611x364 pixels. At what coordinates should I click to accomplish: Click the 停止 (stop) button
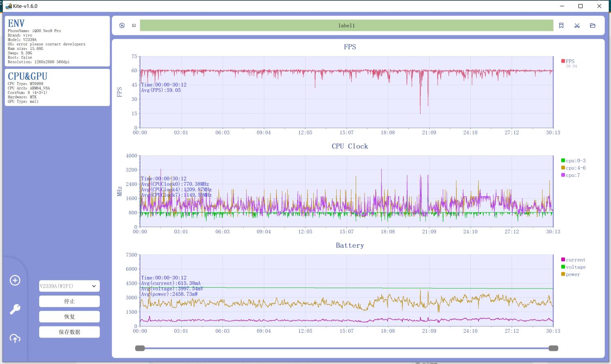(x=69, y=301)
